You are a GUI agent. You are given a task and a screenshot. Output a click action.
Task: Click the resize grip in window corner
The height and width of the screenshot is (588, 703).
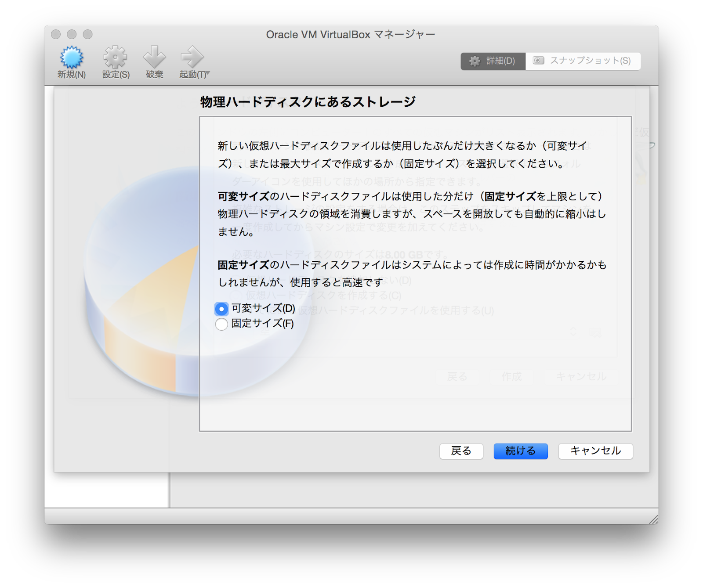point(653,519)
